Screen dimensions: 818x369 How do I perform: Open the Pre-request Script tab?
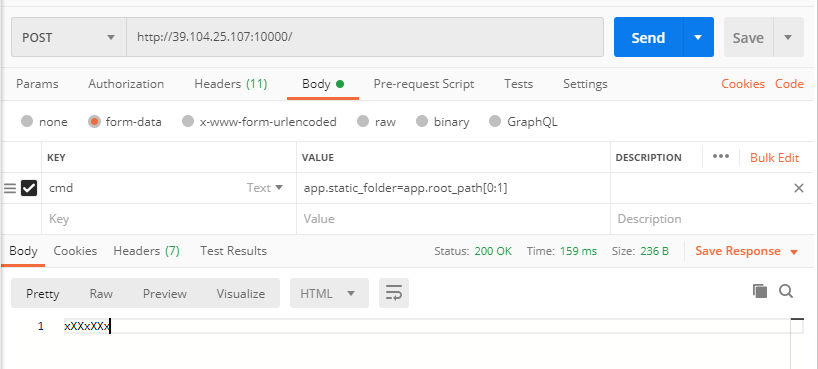(424, 84)
